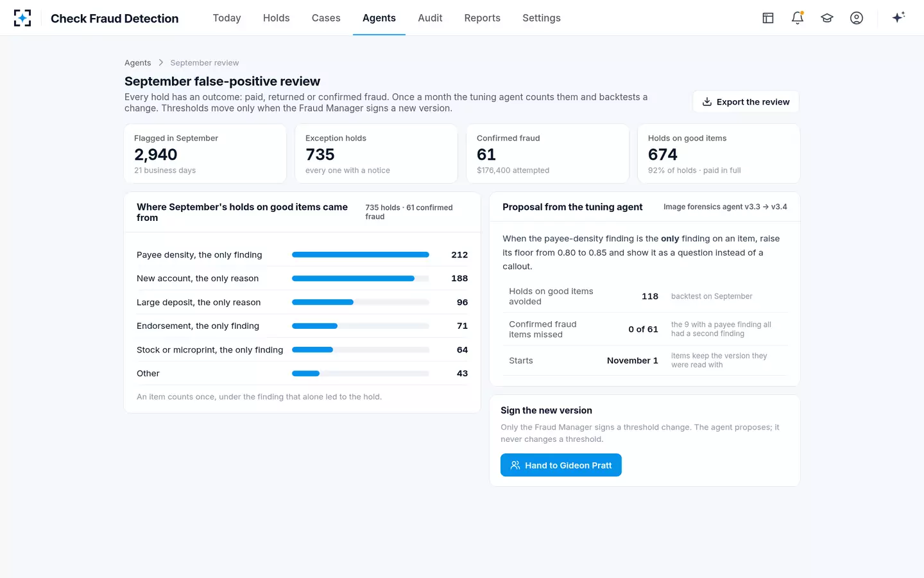Click 'September false-positive review' page title

point(222,81)
